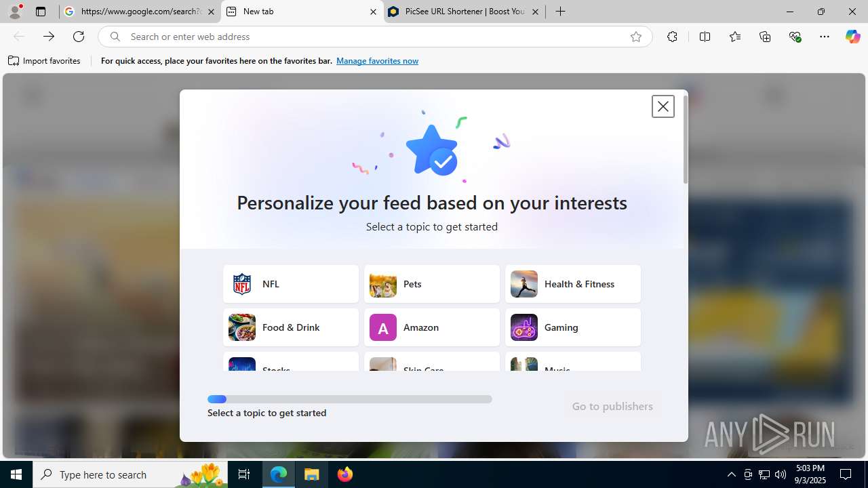The width and height of the screenshot is (868, 488).
Task: Select the New tab tab
Action: [x=302, y=12]
